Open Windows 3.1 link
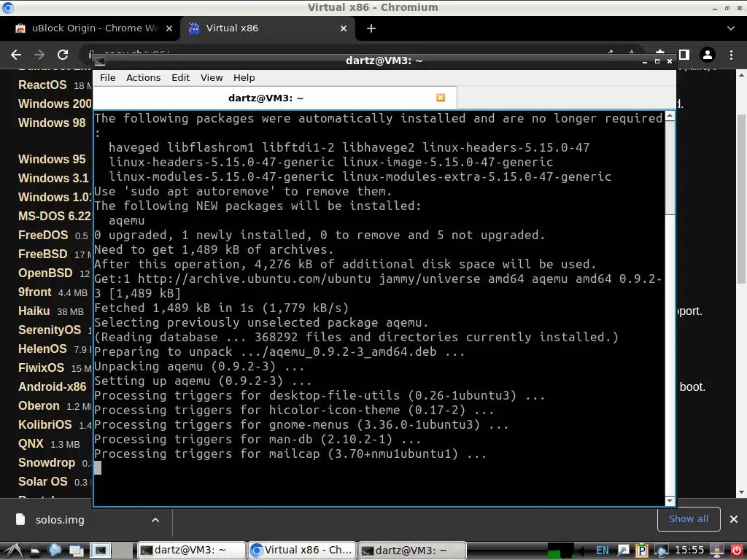 (53, 178)
